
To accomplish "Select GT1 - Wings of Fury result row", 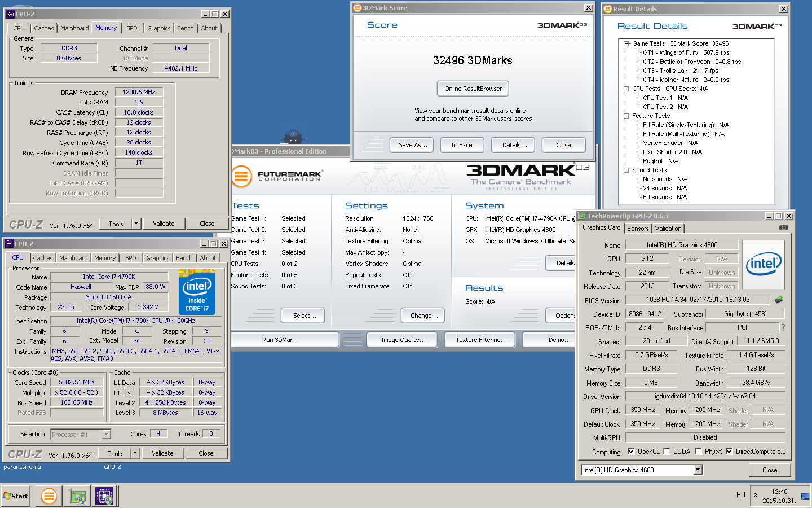I will [686, 52].
